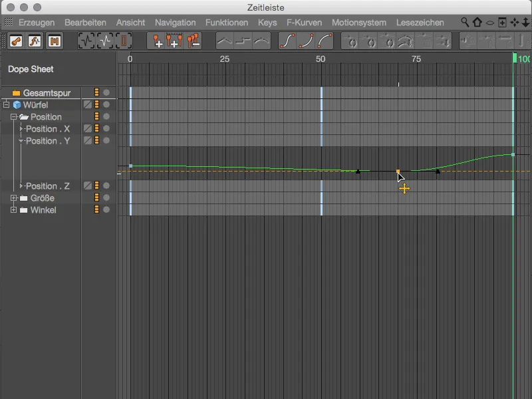
Task: Select F-curve end key at frame 100
Action: tap(513, 154)
